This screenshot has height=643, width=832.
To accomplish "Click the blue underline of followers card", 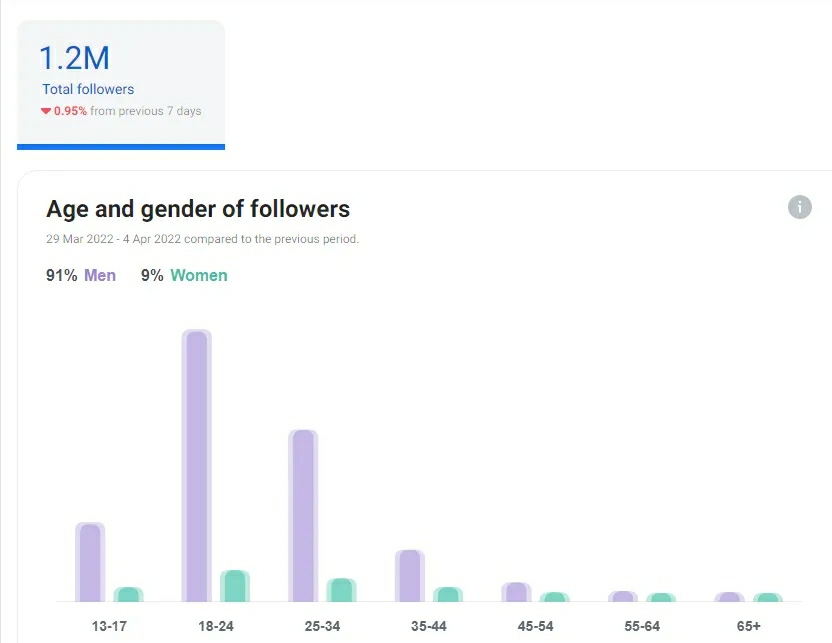I will [121, 147].
